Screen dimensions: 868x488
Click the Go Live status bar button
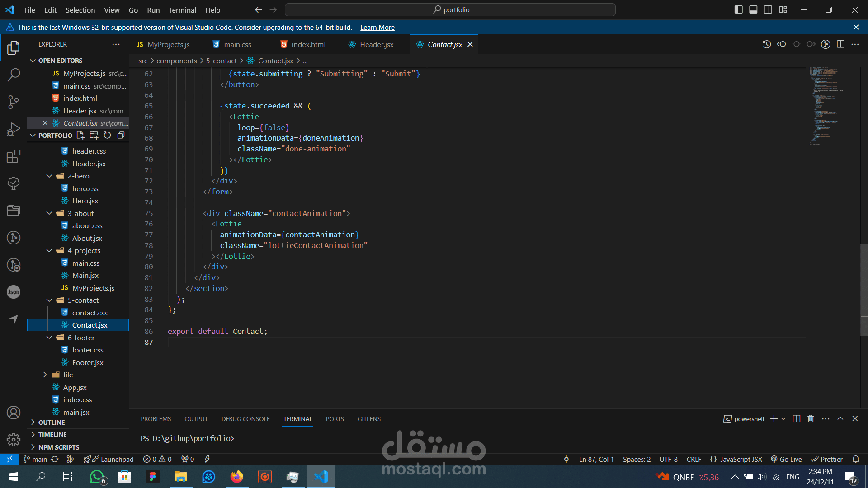tap(787, 459)
